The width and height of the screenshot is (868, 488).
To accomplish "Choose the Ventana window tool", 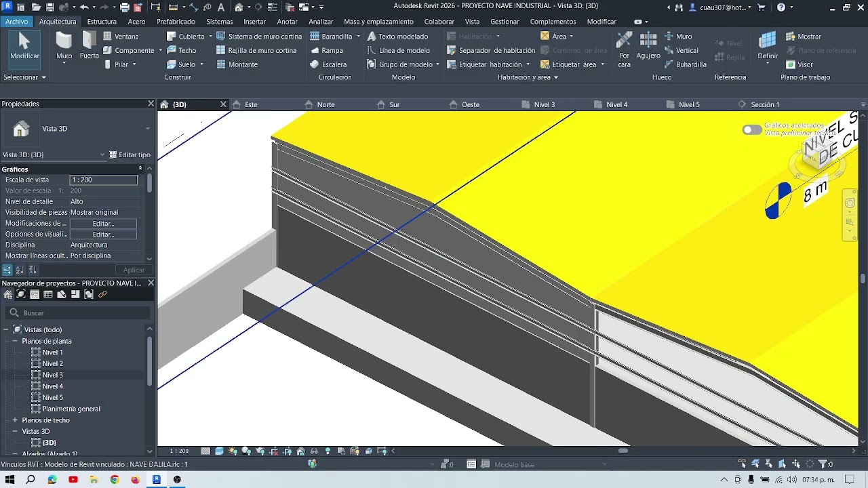I will point(121,37).
